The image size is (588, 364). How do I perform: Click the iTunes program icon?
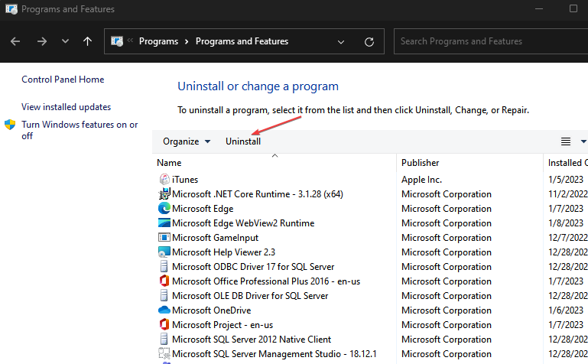[164, 180]
